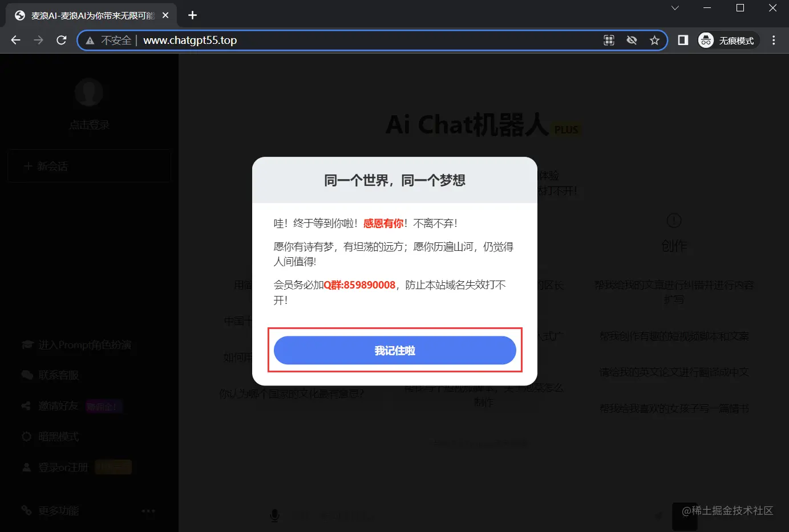This screenshot has width=789, height=532.
Task: Select prompt 帮我给我喜欢的女孩子写一篇情书
Action: tap(674, 408)
